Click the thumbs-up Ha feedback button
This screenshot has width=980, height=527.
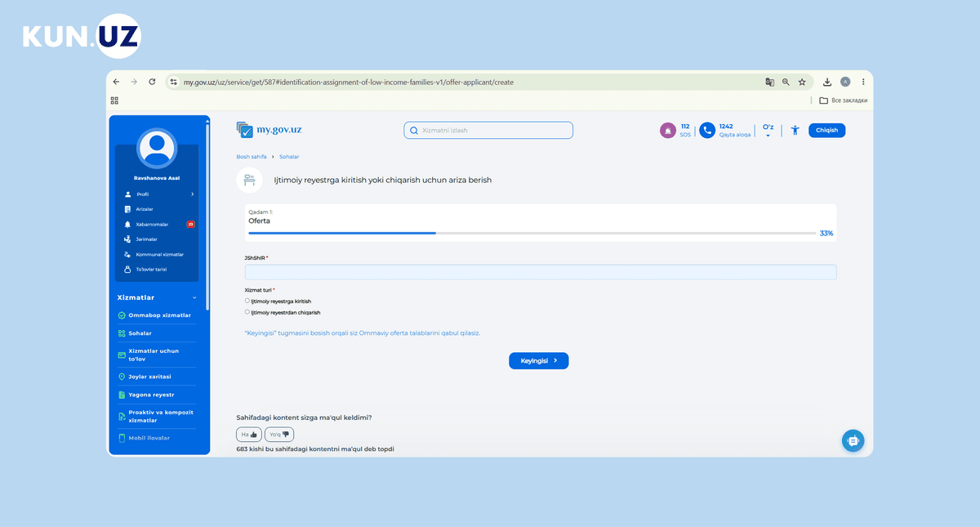(248, 435)
